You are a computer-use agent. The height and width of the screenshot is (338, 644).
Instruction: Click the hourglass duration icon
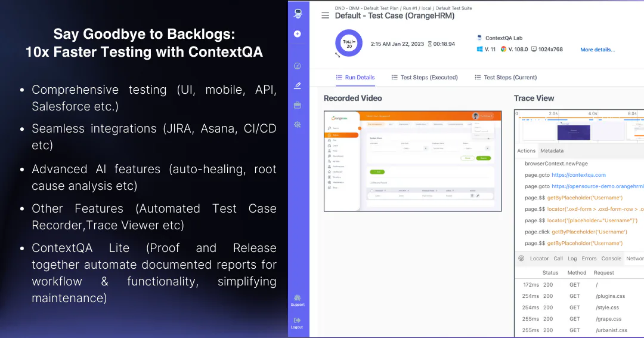(429, 44)
